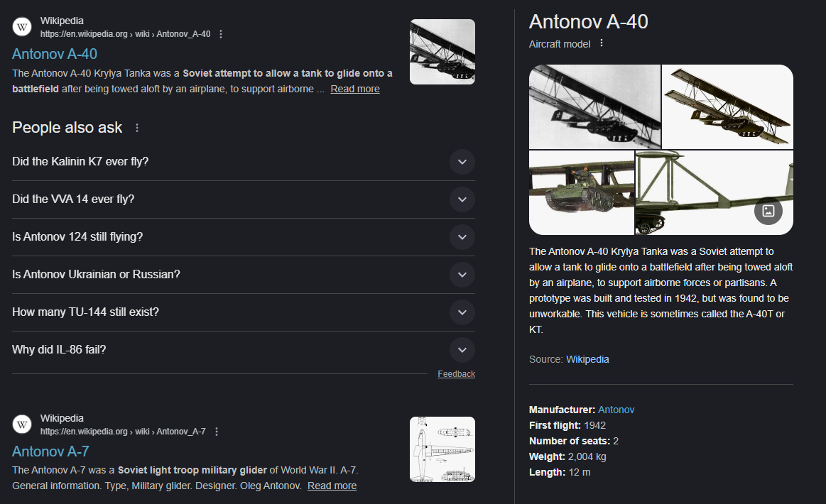Click the Feedback link below People also ask
Viewport: 826px width, 504px height.
[x=456, y=374]
